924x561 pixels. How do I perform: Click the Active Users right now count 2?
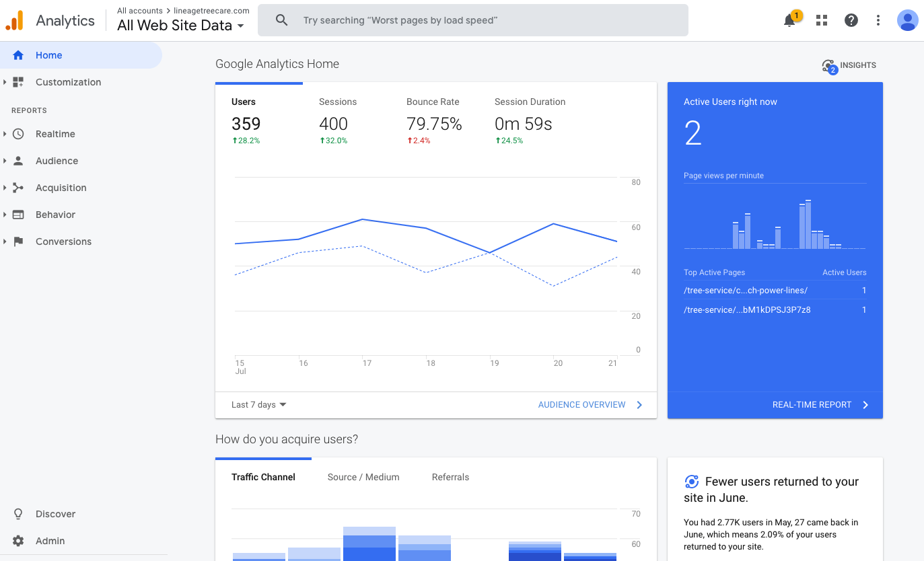coord(693,133)
